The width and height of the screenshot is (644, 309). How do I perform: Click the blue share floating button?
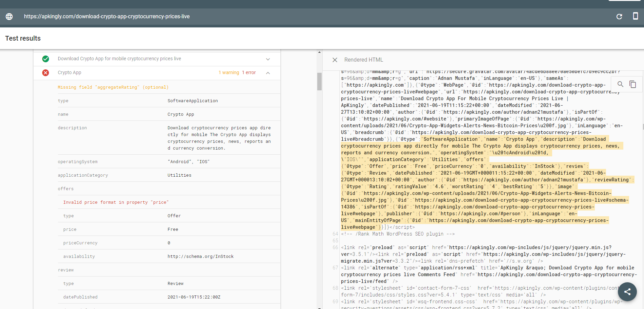[627, 292]
